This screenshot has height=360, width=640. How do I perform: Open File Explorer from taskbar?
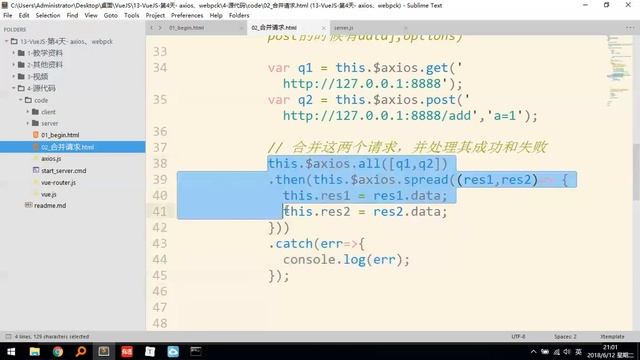(x=35, y=351)
